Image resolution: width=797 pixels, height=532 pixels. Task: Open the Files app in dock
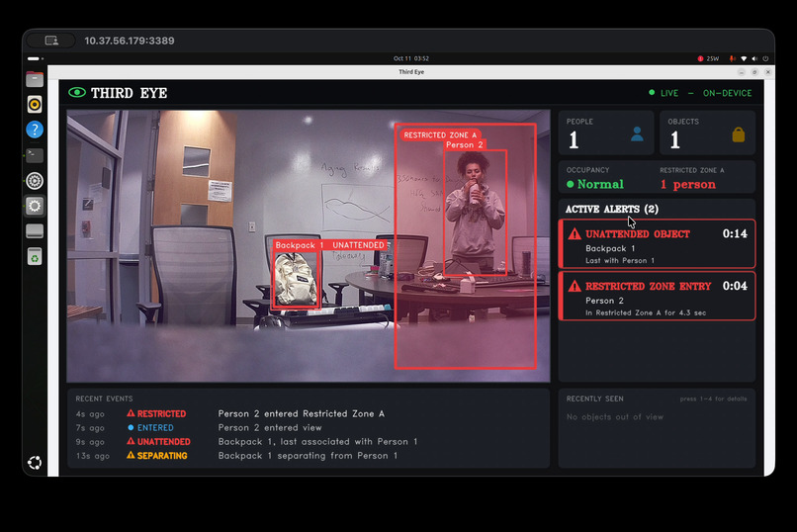coord(35,79)
